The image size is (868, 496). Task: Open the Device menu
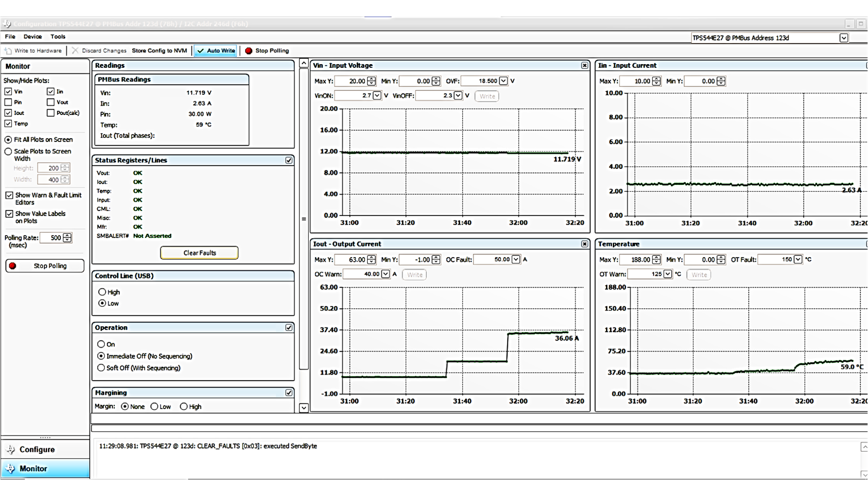33,37
